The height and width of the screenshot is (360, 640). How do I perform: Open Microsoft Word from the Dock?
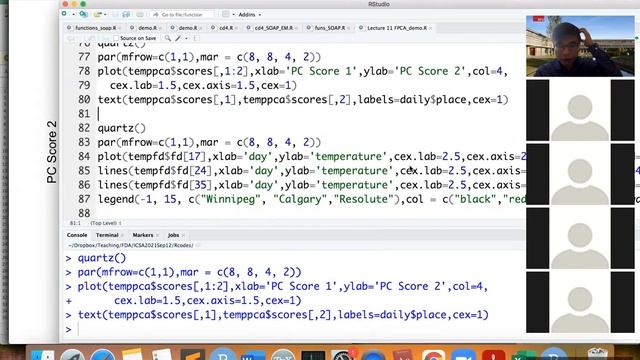click(x=253, y=355)
